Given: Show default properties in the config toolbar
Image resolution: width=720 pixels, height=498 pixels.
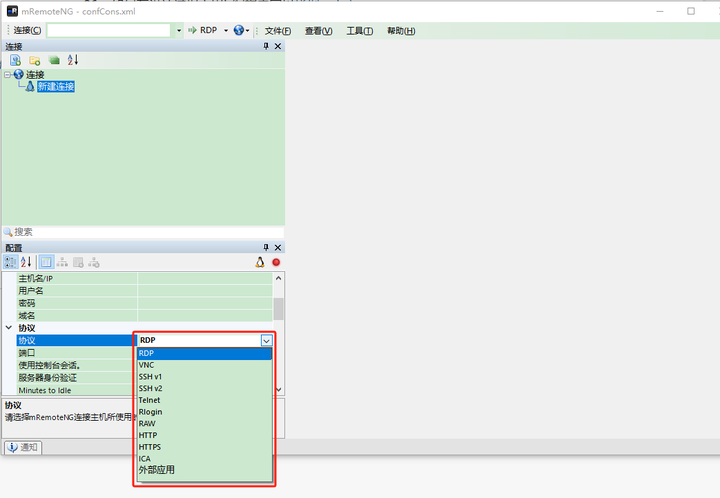Looking at the screenshot, I should coord(79,262).
